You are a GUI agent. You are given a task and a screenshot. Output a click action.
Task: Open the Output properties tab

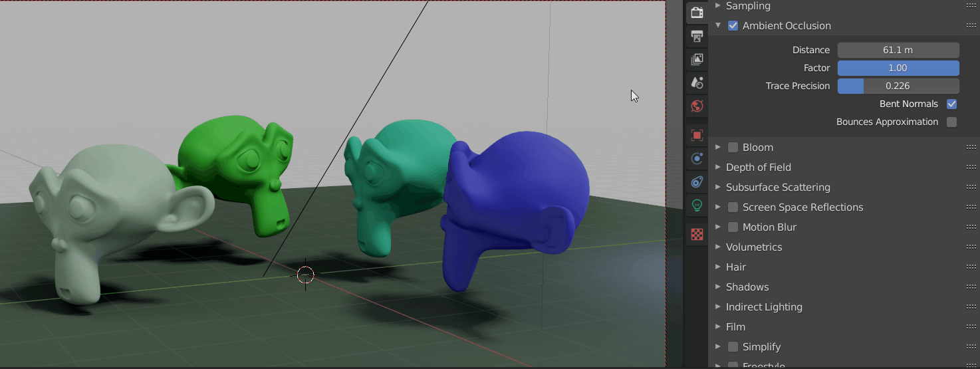[x=697, y=36]
